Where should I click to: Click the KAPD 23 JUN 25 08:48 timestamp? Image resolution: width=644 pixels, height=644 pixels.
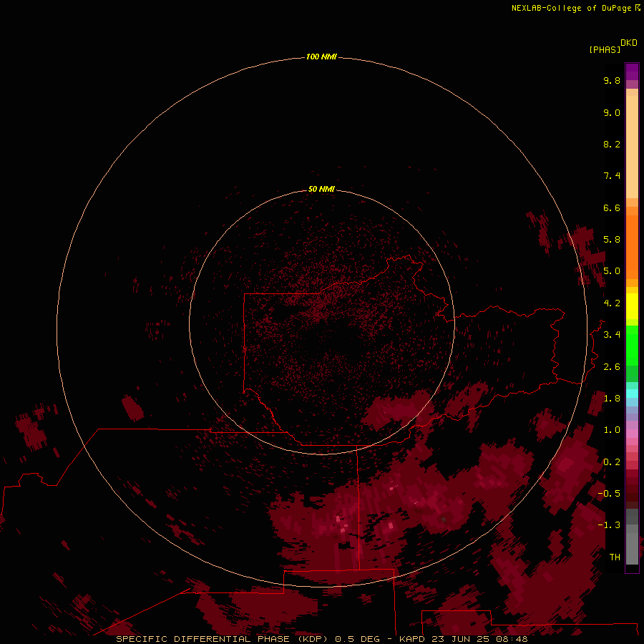click(463, 639)
